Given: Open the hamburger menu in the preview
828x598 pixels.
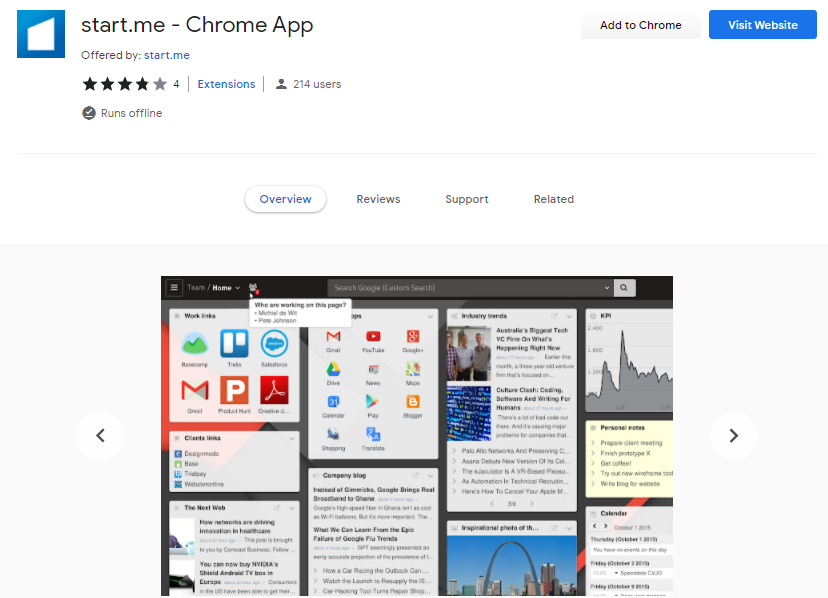Looking at the screenshot, I should coord(174,288).
